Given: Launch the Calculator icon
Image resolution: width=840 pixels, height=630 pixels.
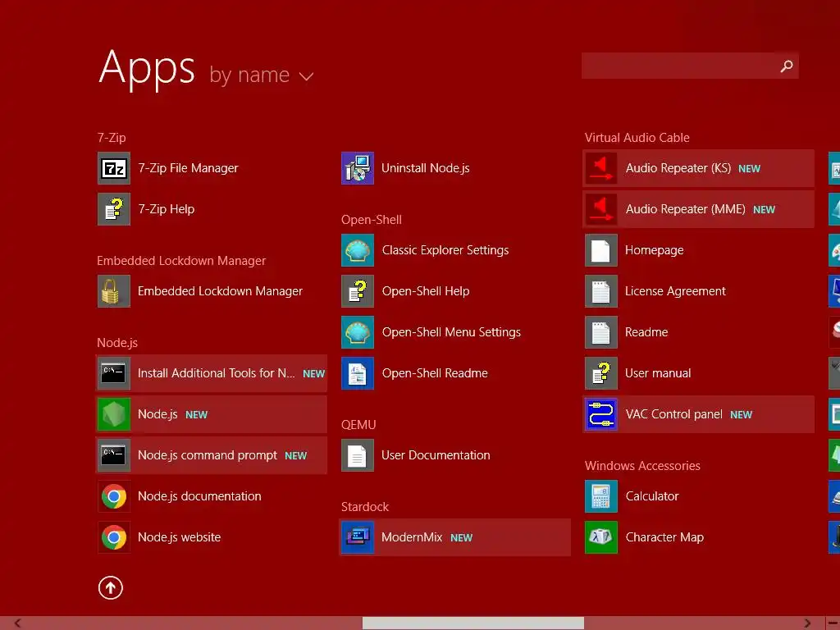Looking at the screenshot, I should [601, 496].
